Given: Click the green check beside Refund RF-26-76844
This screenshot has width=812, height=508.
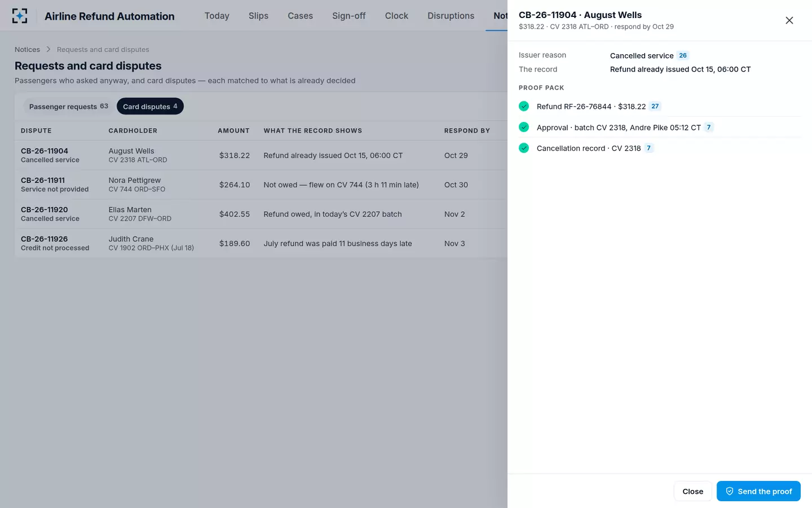Looking at the screenshot, I should tap(524, 106).
